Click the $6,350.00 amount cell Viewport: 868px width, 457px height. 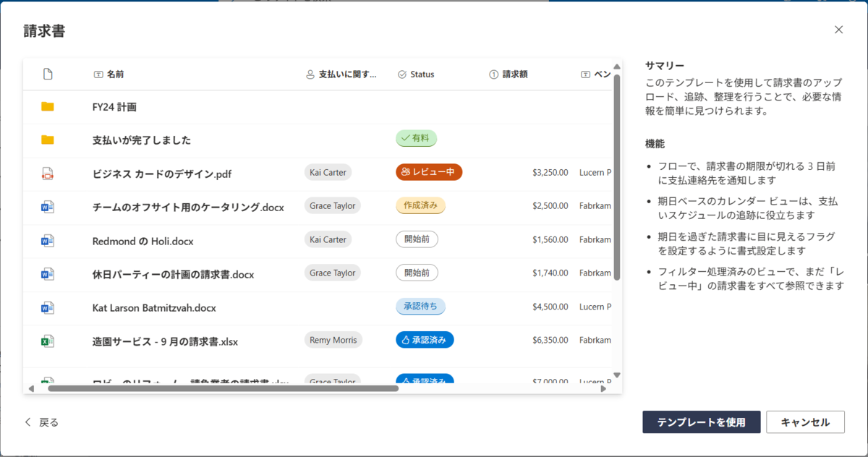(550, 340)
